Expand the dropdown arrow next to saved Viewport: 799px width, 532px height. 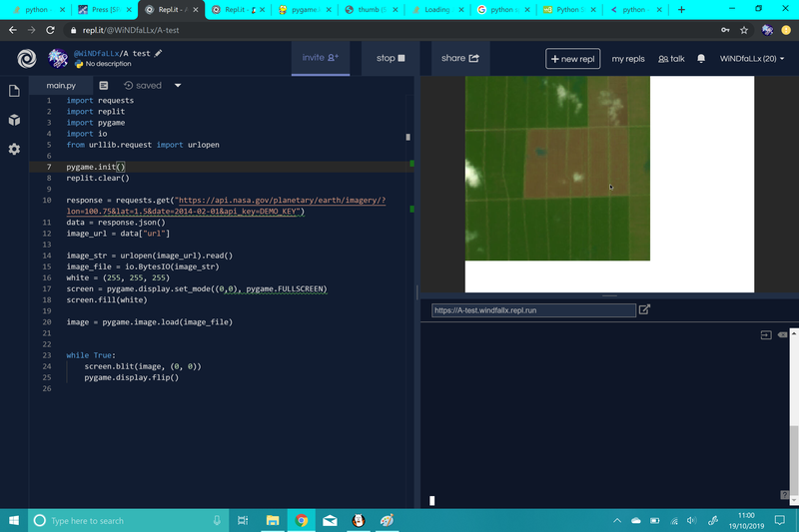pyautogui.click(x=178, y=86)
